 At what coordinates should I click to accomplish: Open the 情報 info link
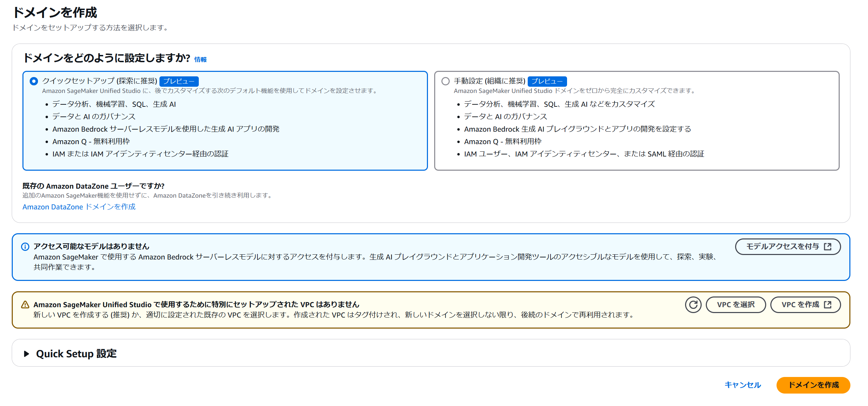coord(200,60)
